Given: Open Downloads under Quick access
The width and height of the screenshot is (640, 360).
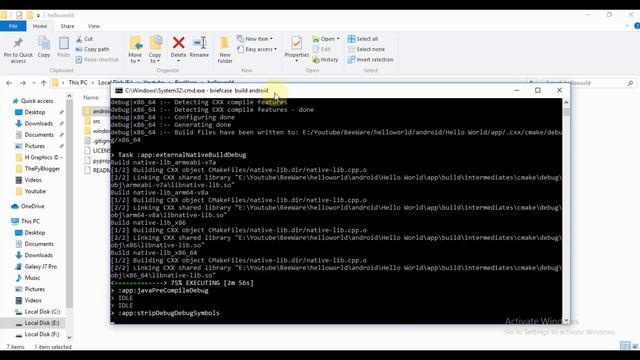Looking at the screenshot, I should coord(38,123).
